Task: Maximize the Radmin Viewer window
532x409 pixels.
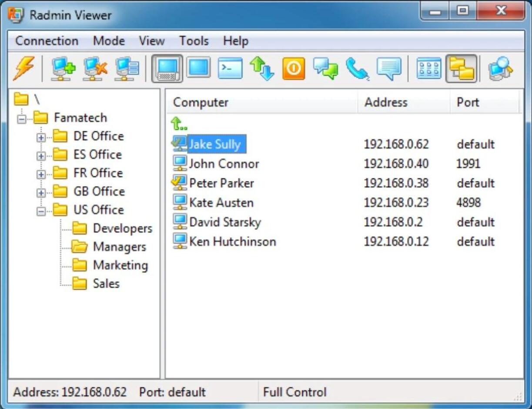Action: pos(463,11)
